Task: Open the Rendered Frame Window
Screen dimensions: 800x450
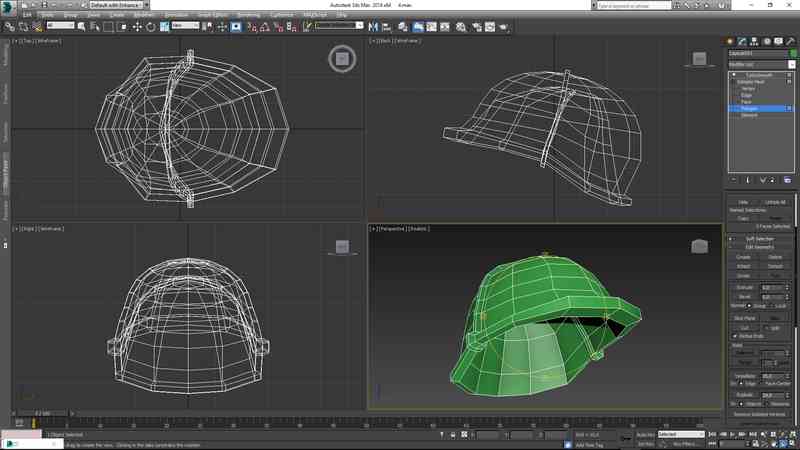Action: pos(490,27)
